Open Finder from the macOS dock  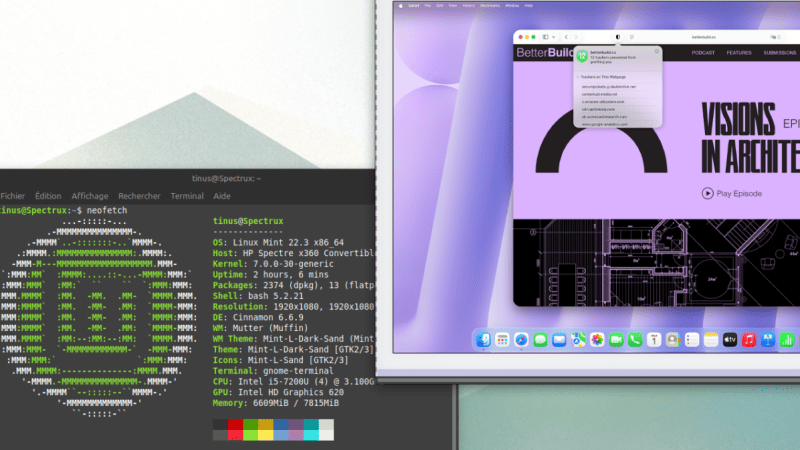point(483,340)
